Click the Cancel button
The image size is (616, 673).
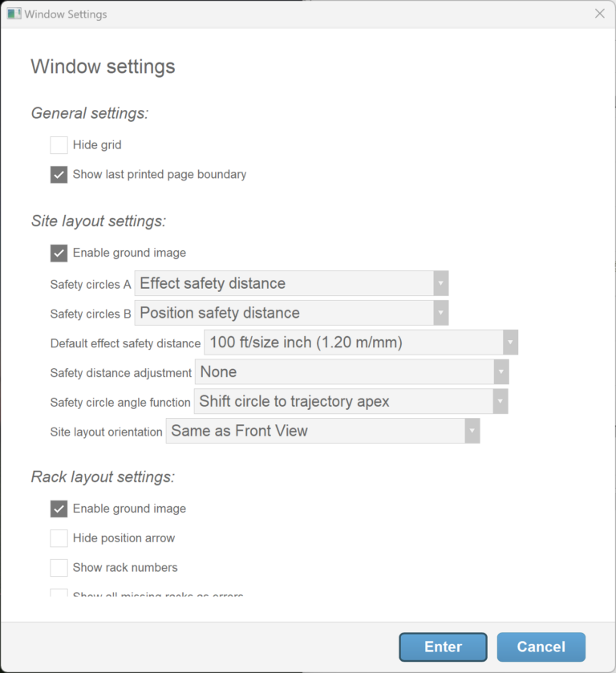541,647
